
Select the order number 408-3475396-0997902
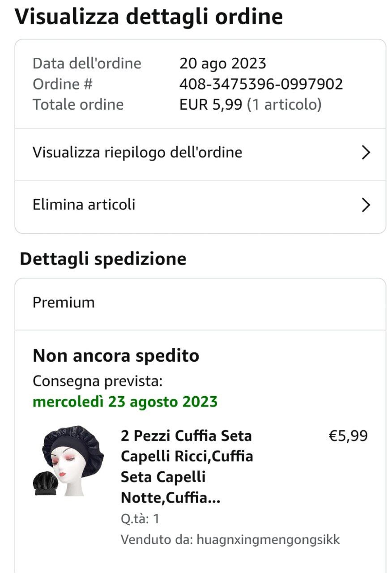[x=261, y=84]
